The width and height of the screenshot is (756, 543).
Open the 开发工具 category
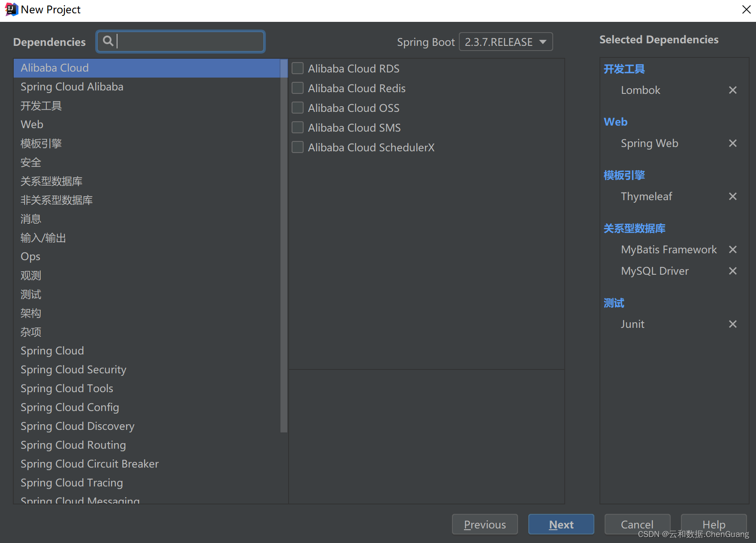pos(147,106)
